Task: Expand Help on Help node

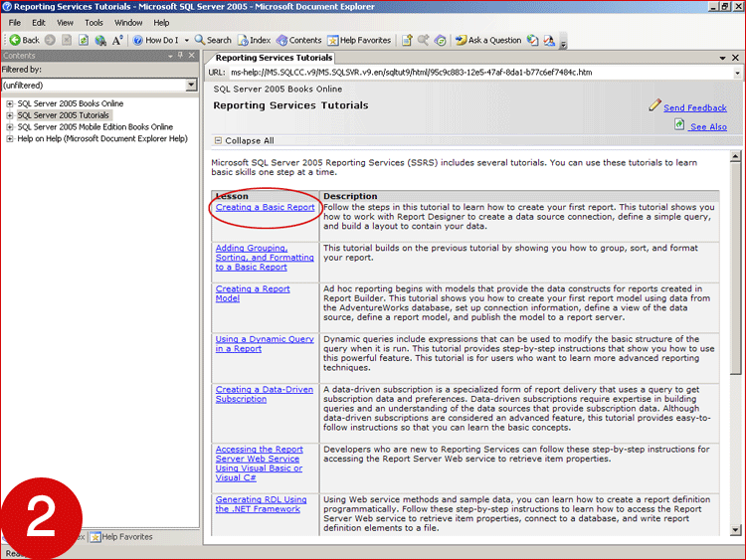Action: tap(10, 139)
